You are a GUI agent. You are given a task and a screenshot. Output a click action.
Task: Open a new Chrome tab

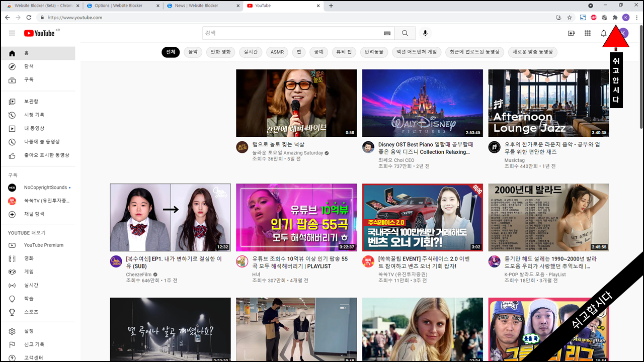pos(331,6)
